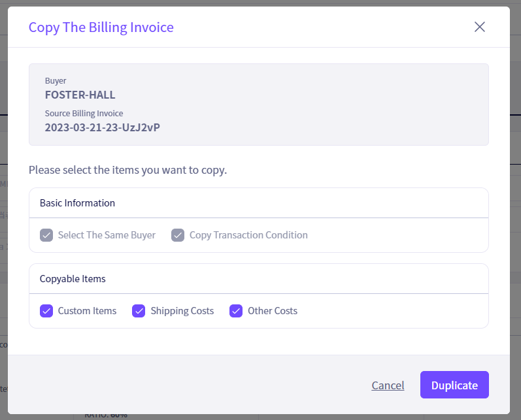Click the Duplicate button

(x=454, y=385)
